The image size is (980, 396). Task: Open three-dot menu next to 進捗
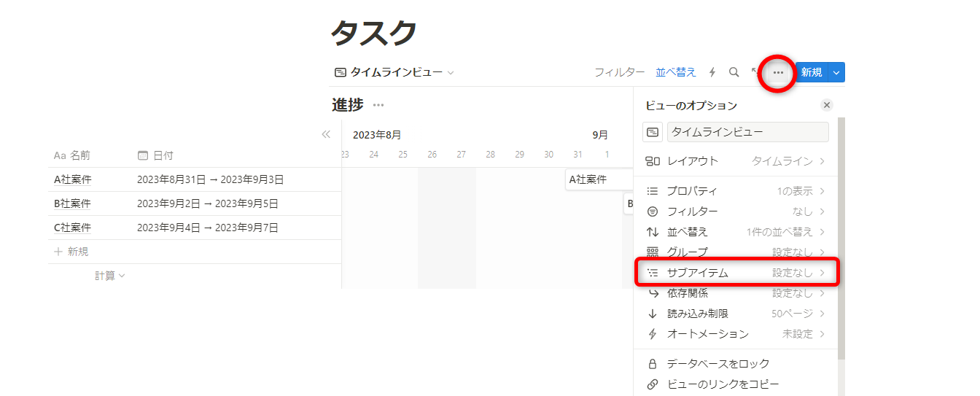[378, 105]
